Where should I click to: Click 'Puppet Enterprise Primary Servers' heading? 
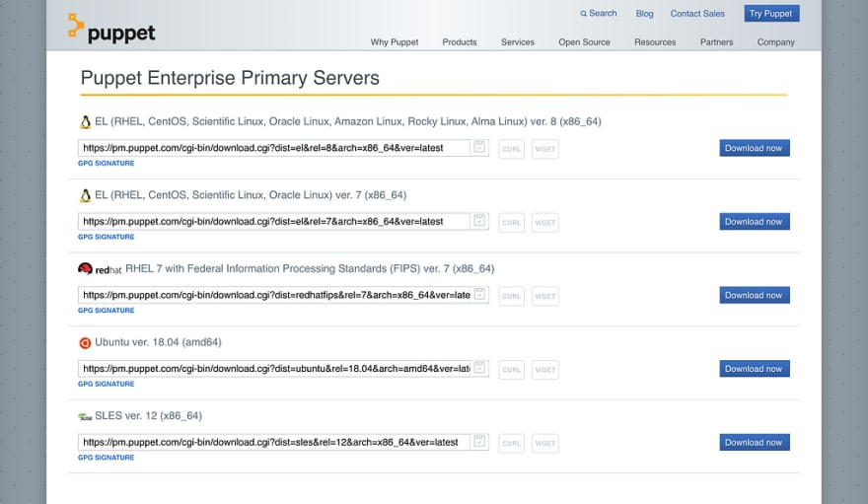(x=230, y=78)
